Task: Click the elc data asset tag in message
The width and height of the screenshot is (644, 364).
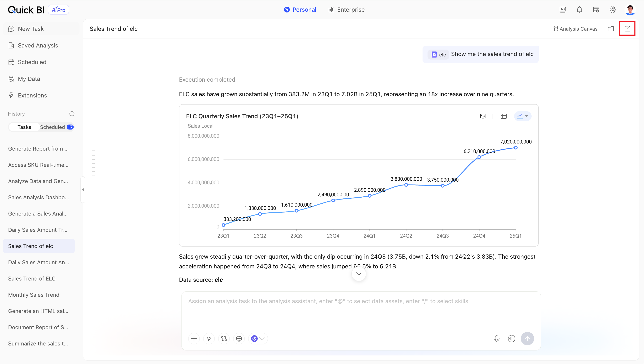Action: click(438, 55)
